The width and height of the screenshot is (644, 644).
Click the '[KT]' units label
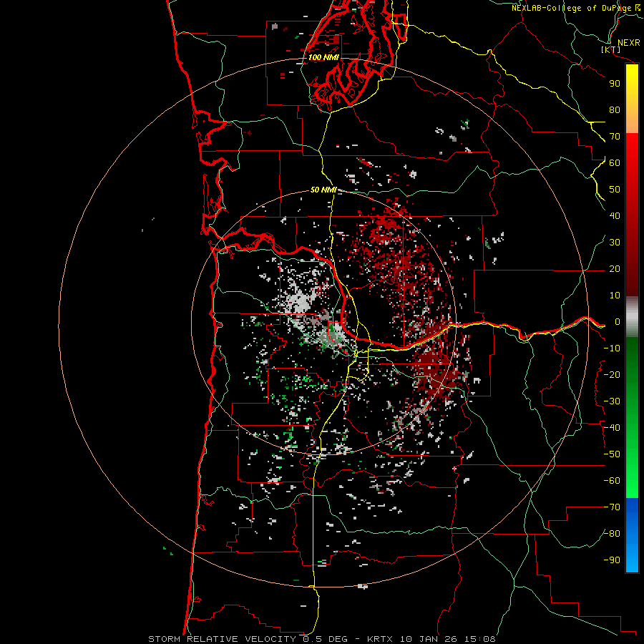click(611, 49)
